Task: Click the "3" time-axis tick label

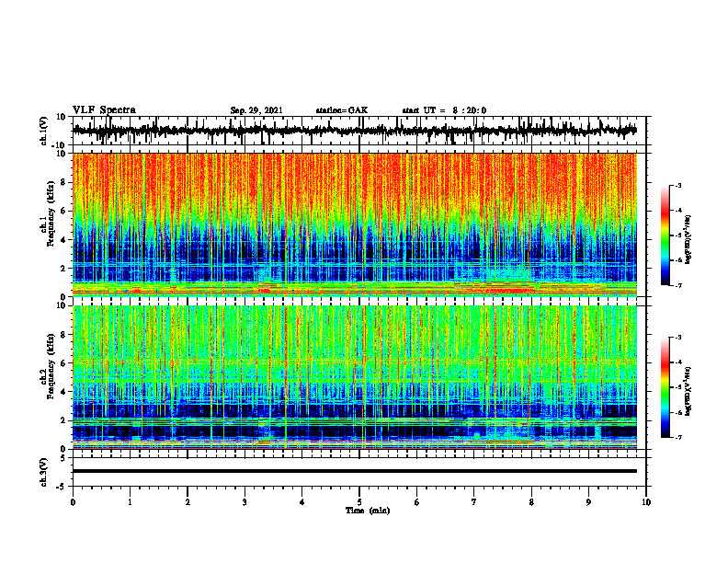Action: [245, 502]
